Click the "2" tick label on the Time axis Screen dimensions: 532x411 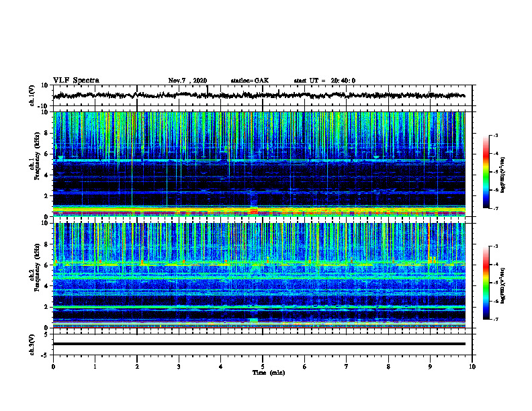click(137, 367)
